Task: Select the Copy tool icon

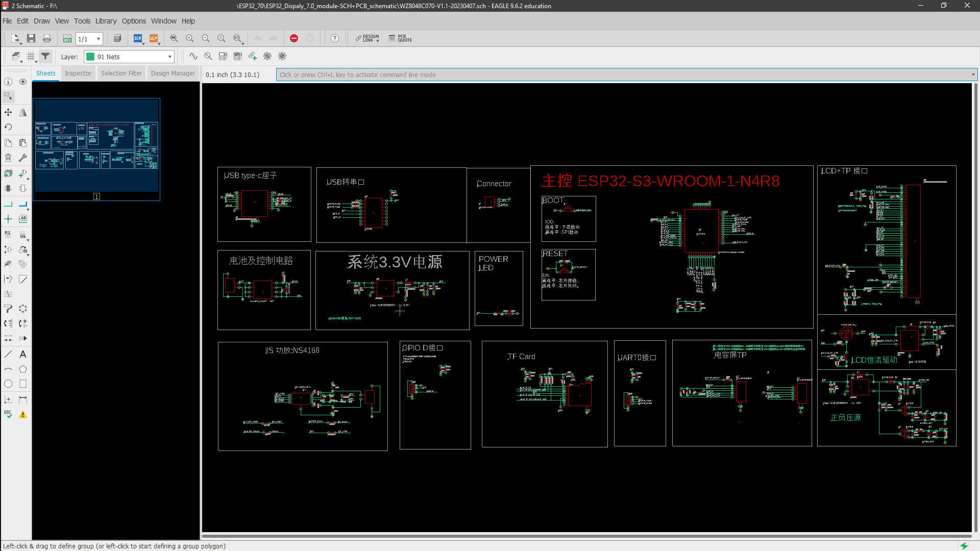Action: point(8,143)
